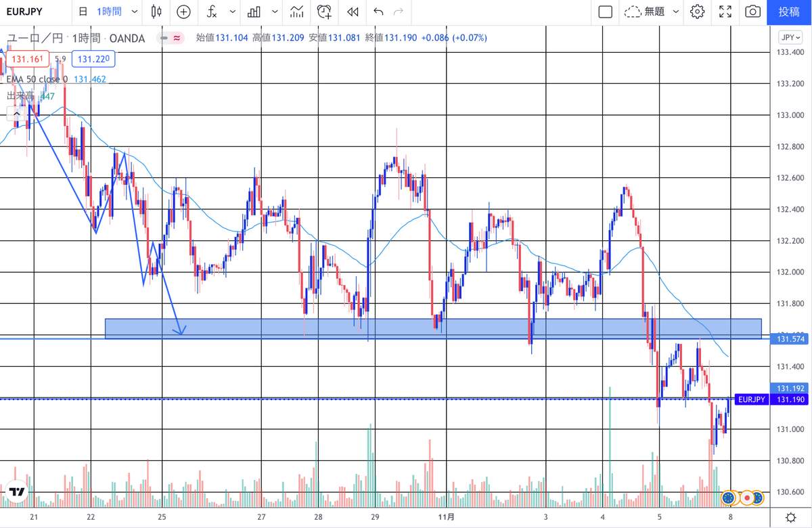Image resolution: width=812 pixels, height=528 pixels.
Task: Click the blue 投稿 publish button
Action: tap(789, 12)
